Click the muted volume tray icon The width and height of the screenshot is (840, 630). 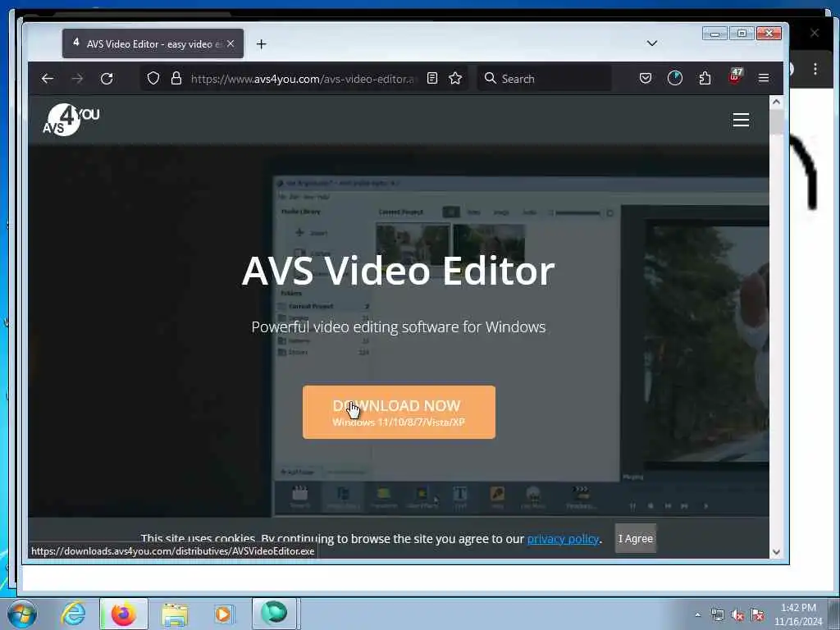pyautogui.click(x=737, y=615)
